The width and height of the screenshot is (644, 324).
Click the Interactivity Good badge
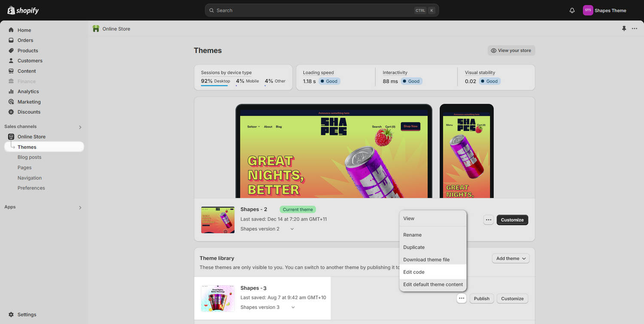pos(411,81)
